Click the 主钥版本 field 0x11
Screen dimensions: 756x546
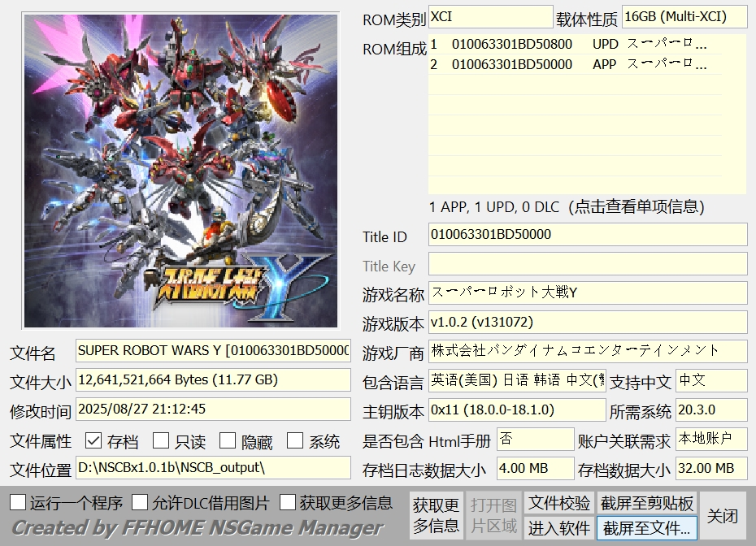(x=517, y=410)
